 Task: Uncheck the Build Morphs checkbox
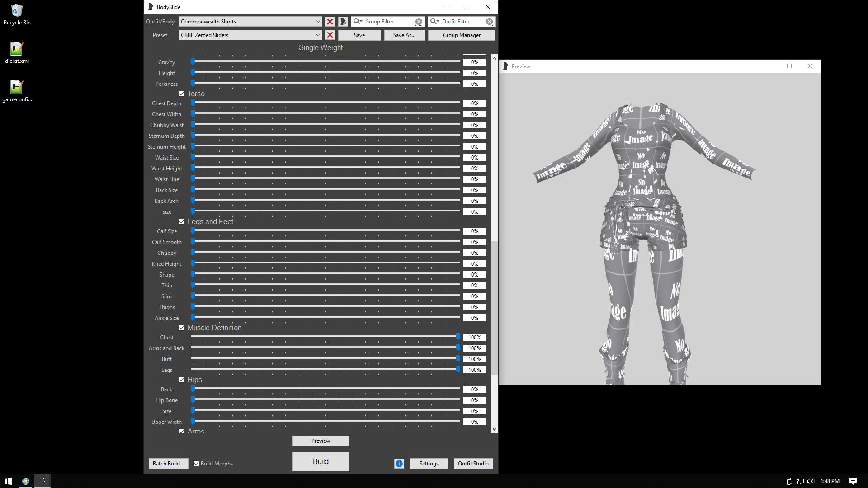(197, 464)
